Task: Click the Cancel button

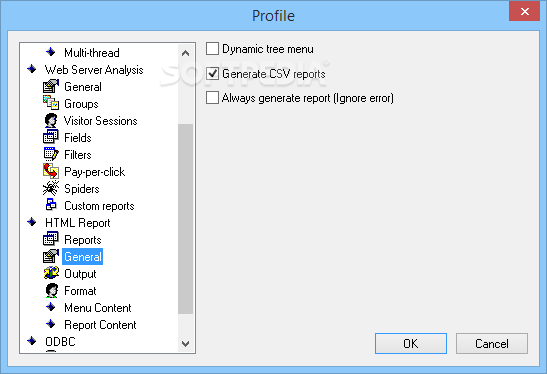Action: [x=492, y=344]
